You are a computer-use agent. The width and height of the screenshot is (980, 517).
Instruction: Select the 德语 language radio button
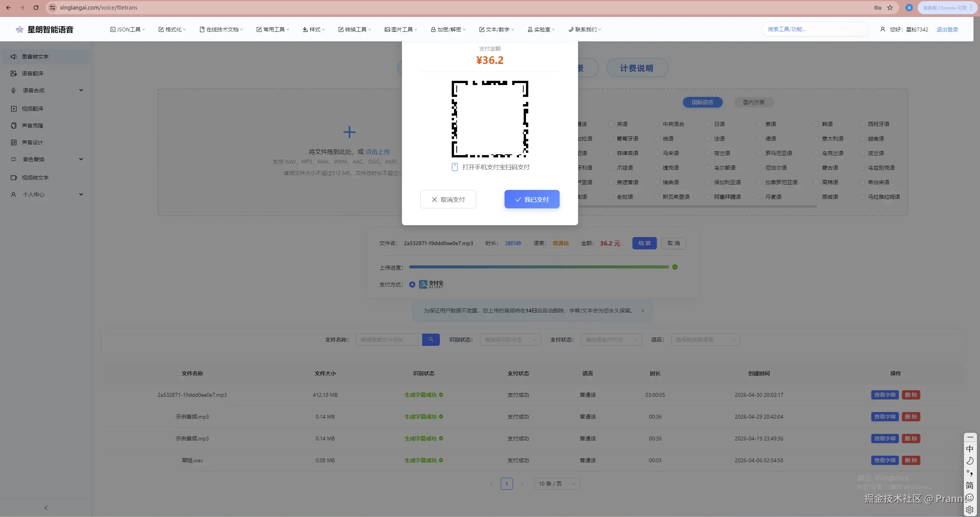click(759, 139)
